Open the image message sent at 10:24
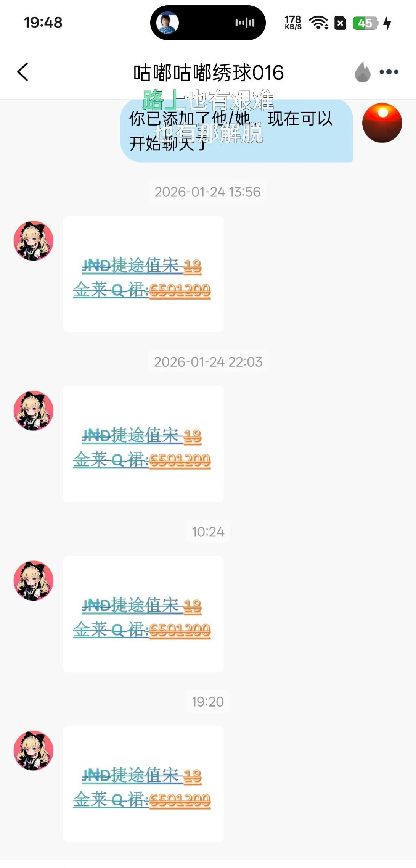 (x=143, y=614)
